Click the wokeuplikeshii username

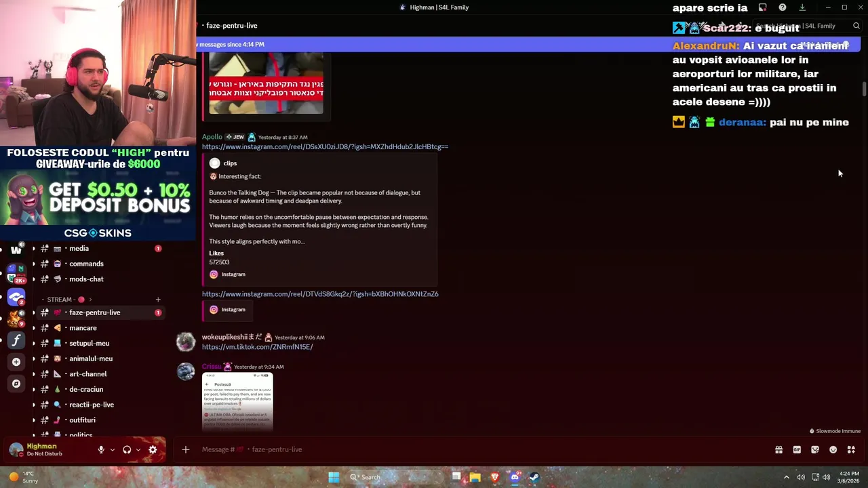click(x=232, y=338)
